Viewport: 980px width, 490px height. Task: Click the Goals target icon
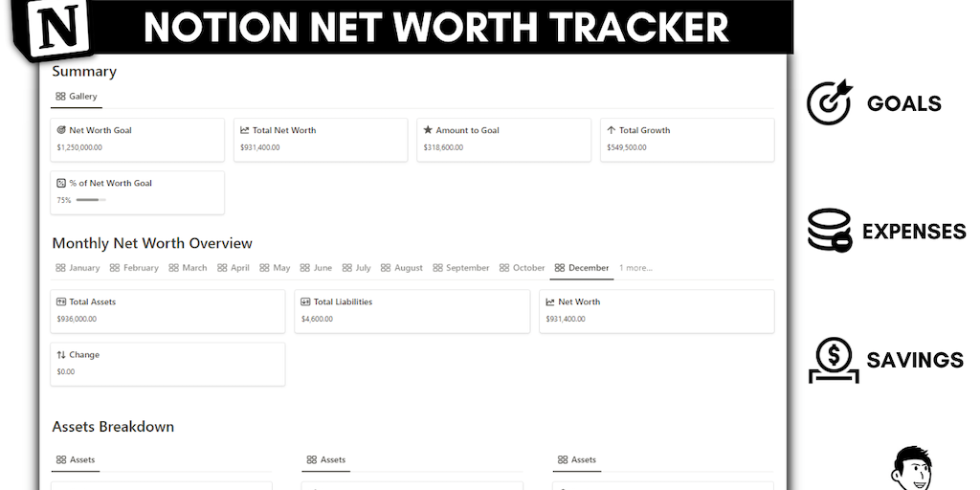(828, 103)
